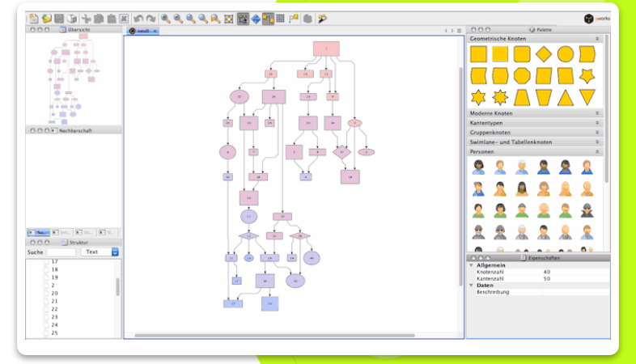The image size is (636, 364).
Task: Expand the Gruppenknoten palette section
Action: tap(597, 133)
